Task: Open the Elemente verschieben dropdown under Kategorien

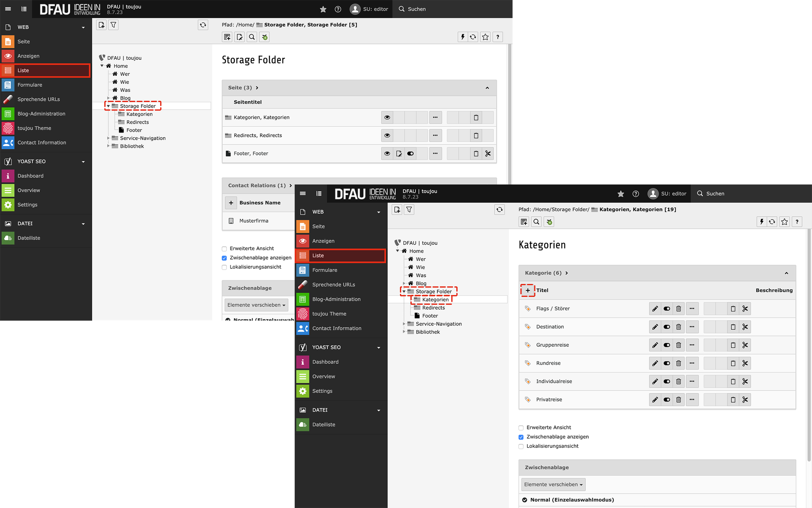Action: 553,484
